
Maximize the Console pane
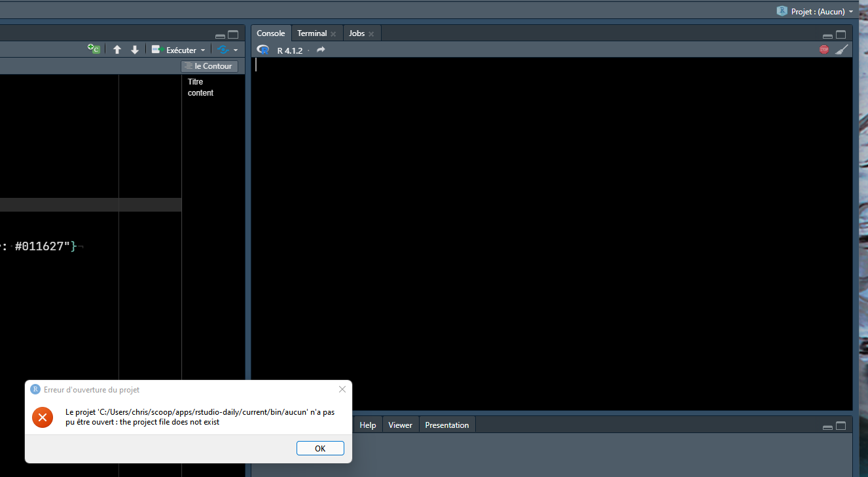[x=841, y=33]
